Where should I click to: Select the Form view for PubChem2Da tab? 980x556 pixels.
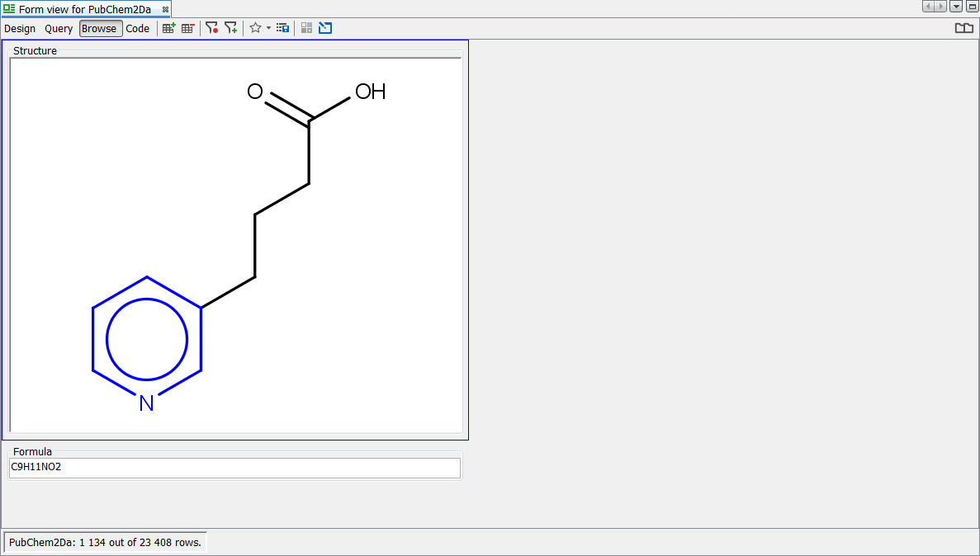tap(84, 9)
